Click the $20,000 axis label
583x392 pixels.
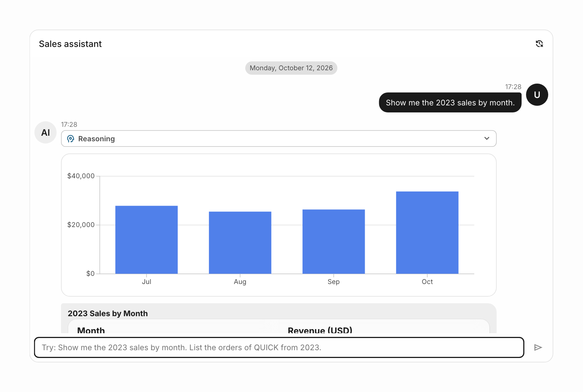click(x=81, y=225)
